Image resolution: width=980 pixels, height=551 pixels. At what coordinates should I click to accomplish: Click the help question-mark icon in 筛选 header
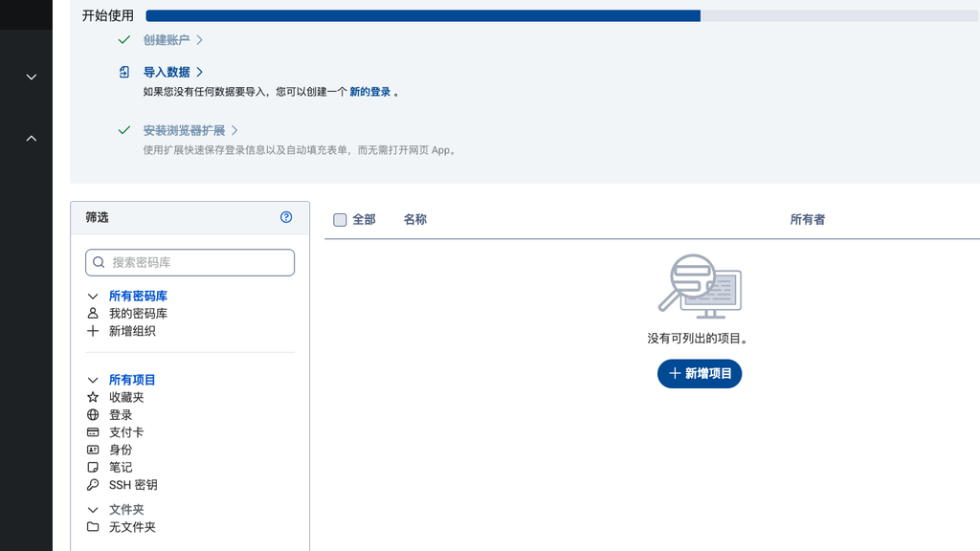tap(285, 217)
